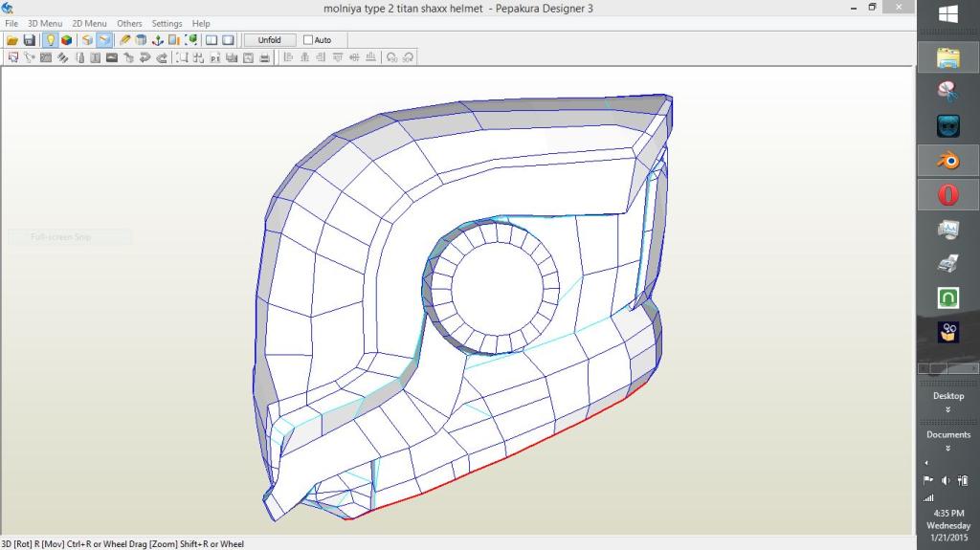Toggle the open-edges envelope view icon

click(x=103, y=40)
